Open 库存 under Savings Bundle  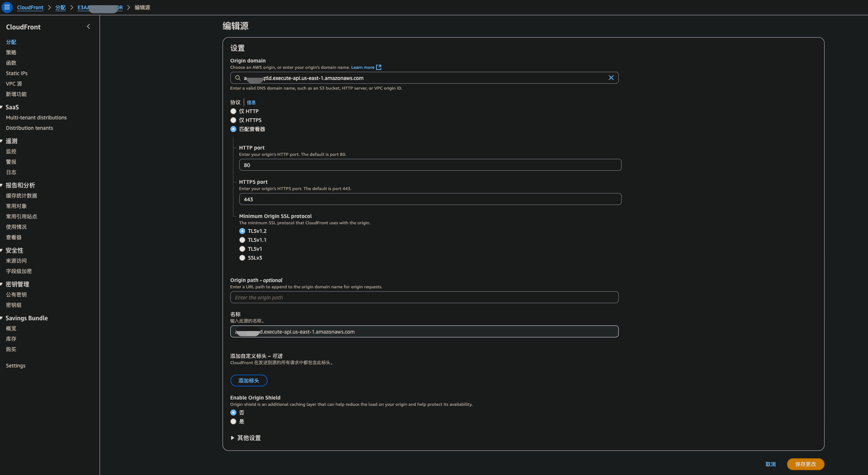(x=11, y=339)
